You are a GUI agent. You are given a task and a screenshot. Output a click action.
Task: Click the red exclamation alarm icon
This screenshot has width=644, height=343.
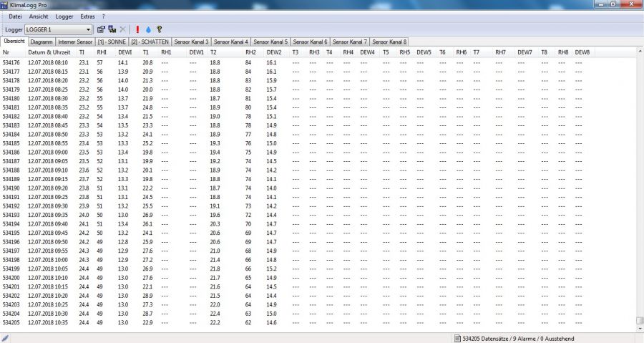pos(137,30)
